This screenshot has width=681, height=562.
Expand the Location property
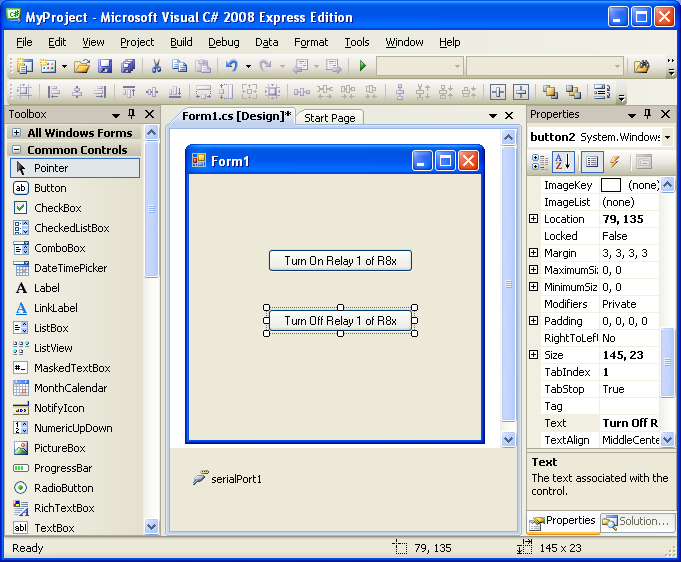533,219
